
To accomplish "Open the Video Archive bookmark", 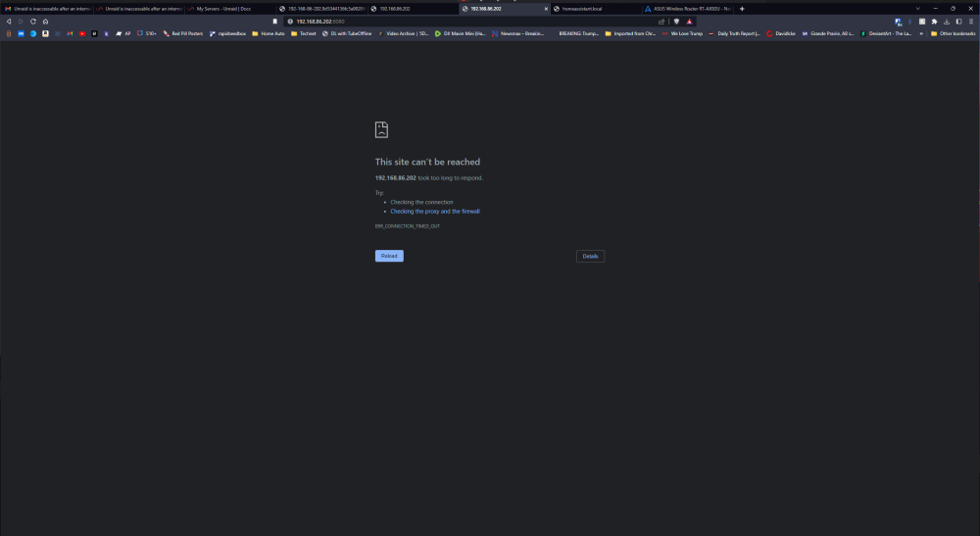I will click(x=403, y=33).
